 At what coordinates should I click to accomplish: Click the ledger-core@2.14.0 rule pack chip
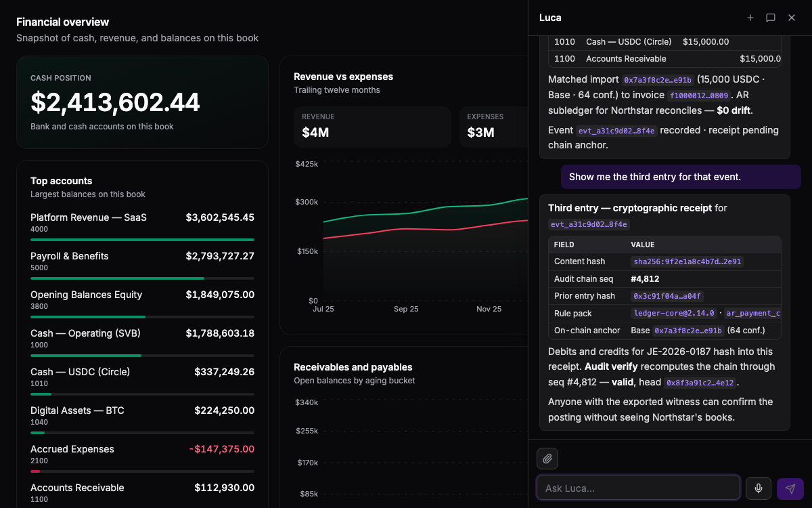tap(673, 314)
